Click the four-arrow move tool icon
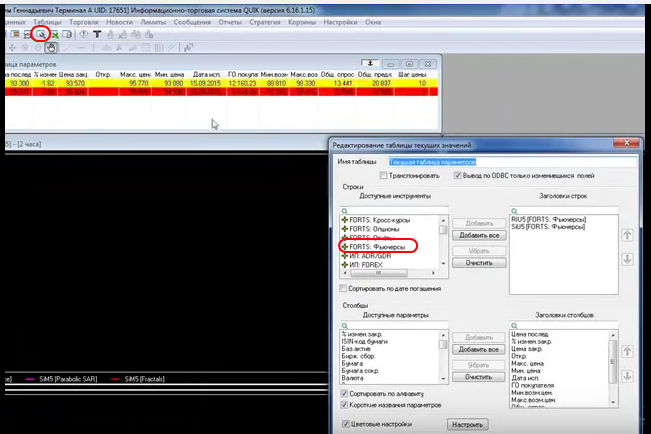The width and height of the screenshot is (651, 434). [x=12, y=48]
